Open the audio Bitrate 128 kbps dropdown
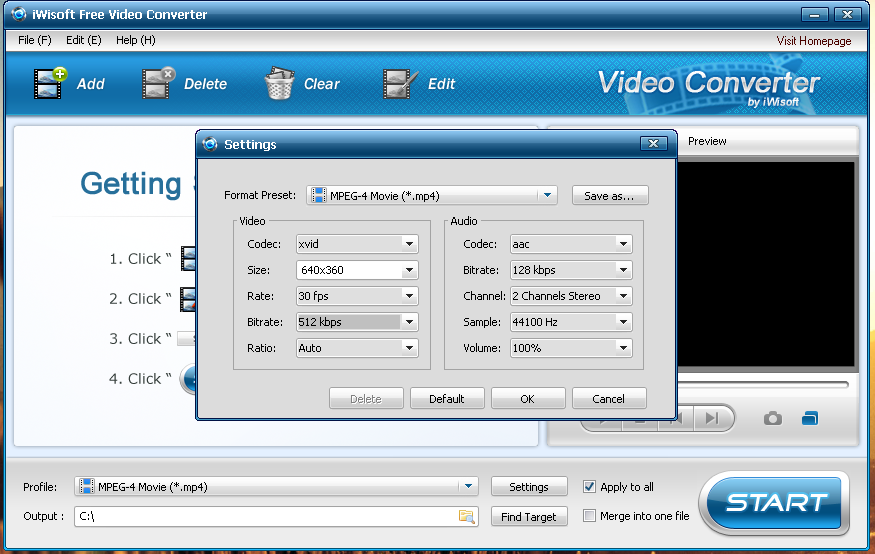 point(623,270)
